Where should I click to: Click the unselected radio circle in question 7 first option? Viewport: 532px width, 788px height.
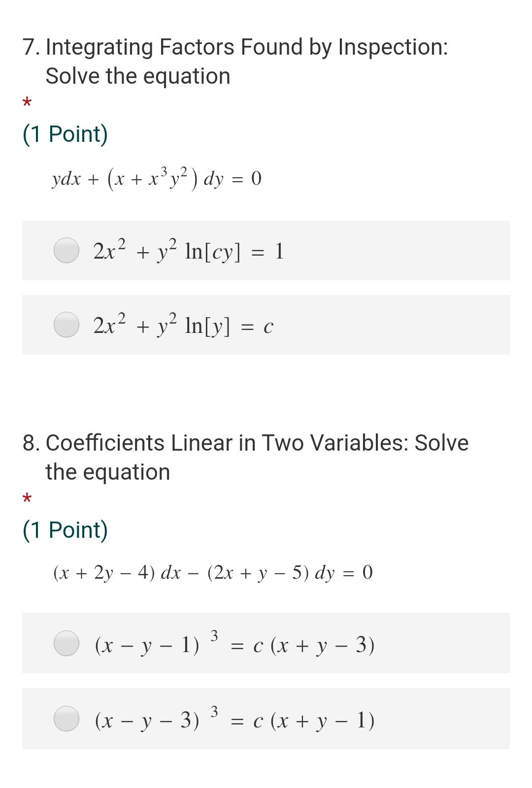click(66, 250)
